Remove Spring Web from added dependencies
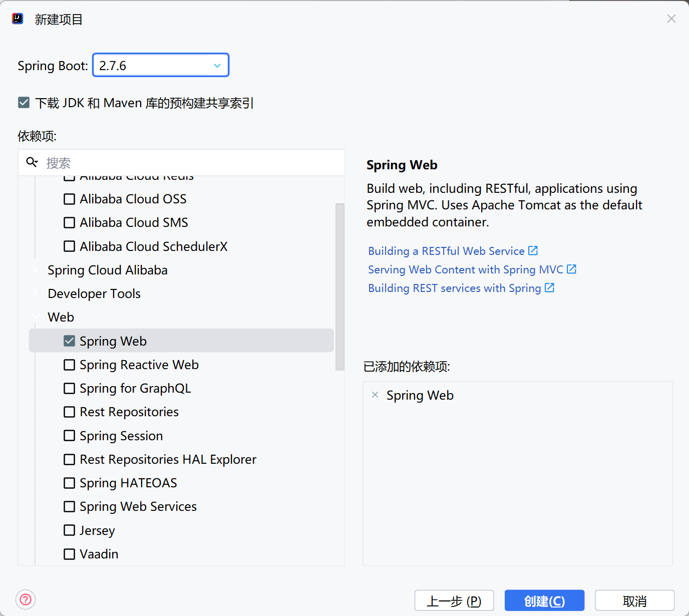Viewport: 689px width, 616px height. (375, 395)
